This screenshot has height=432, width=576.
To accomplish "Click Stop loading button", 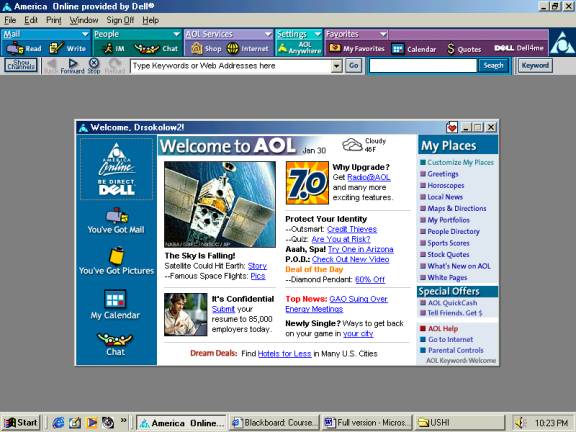I will tap(94, 66).
